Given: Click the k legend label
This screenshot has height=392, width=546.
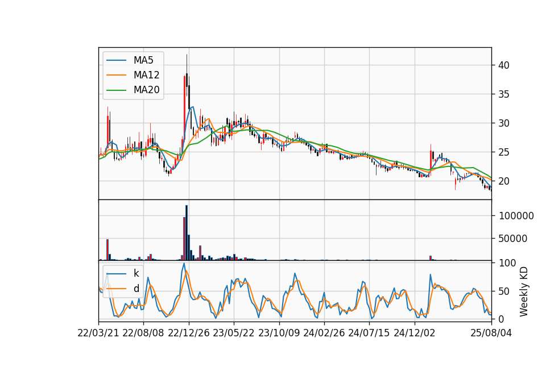Looking at the screenshot, I should 136,273.
